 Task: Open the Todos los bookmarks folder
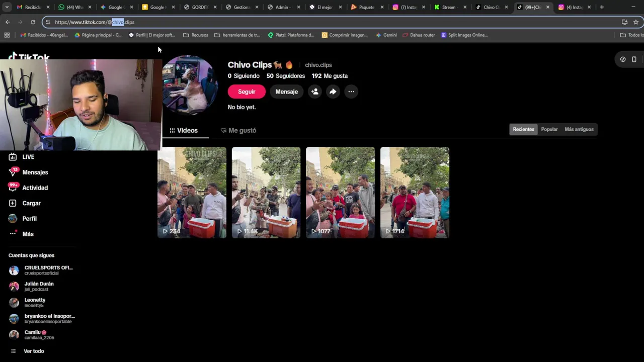coord(631,35)
